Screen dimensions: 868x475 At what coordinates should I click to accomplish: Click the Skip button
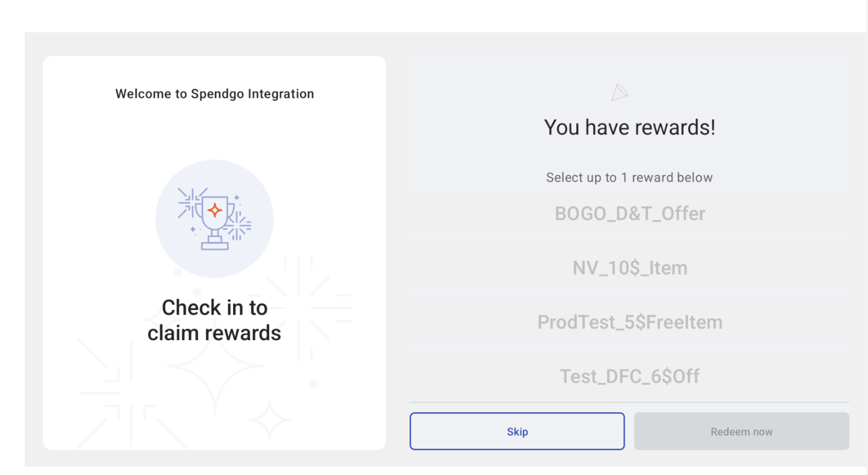(517, 431)
